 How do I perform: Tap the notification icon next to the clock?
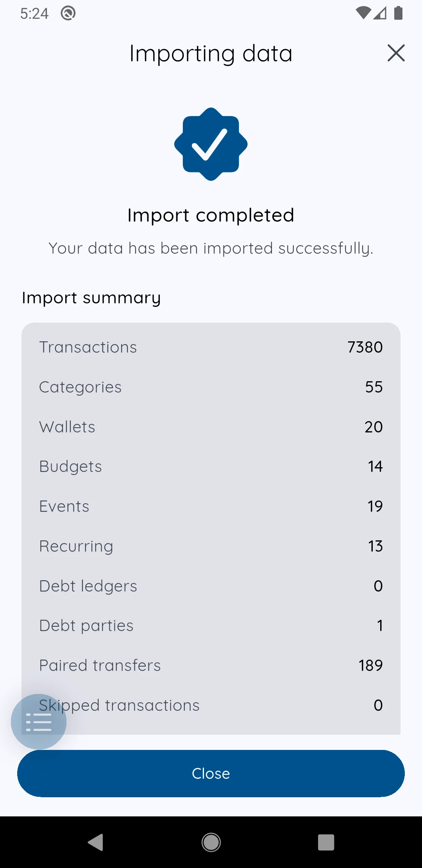[x=68, y=13]
